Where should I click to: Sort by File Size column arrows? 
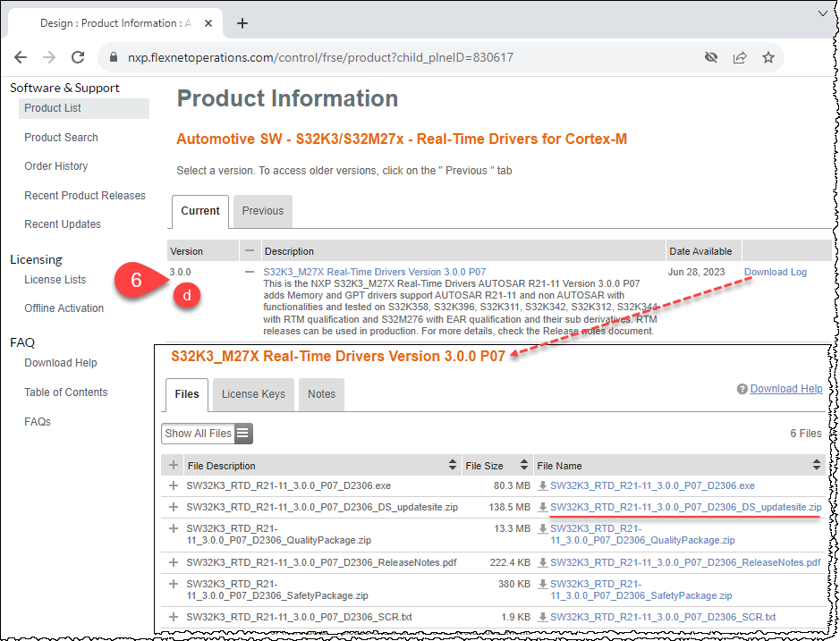pos(524,465)
